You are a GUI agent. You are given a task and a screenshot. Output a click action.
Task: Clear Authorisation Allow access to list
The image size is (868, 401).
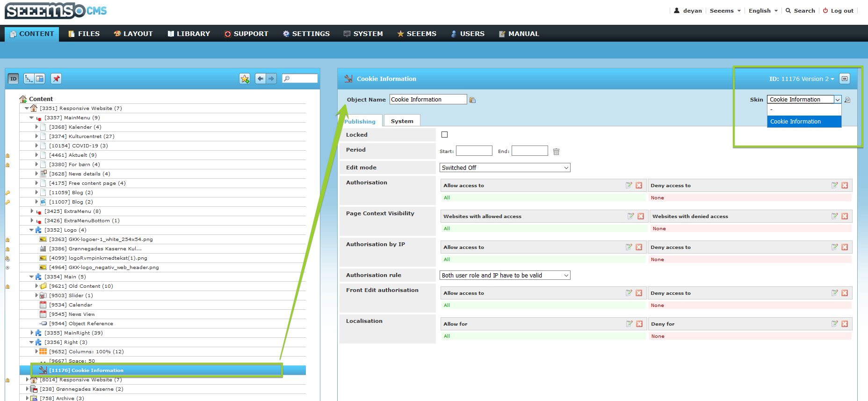639,186
